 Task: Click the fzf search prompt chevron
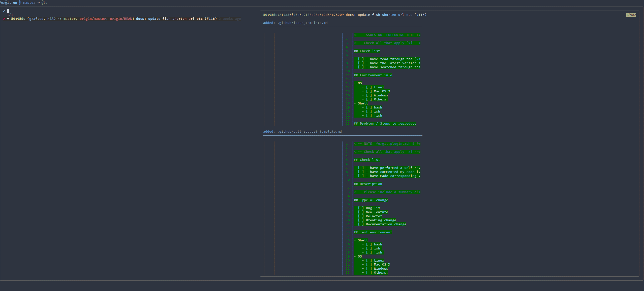pos(4,11)
